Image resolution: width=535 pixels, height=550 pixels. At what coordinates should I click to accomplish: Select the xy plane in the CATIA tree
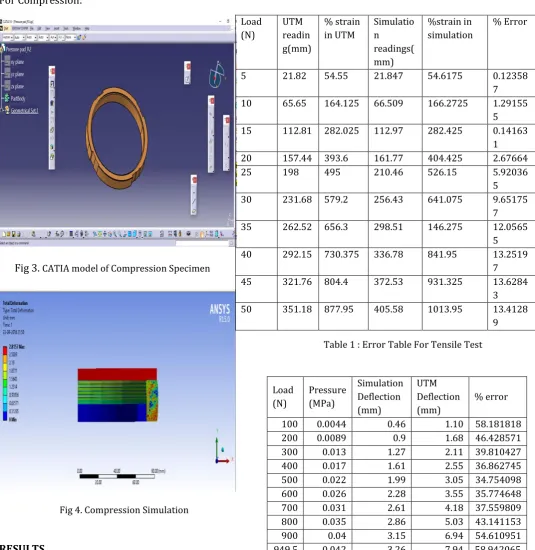coord(17,62)
